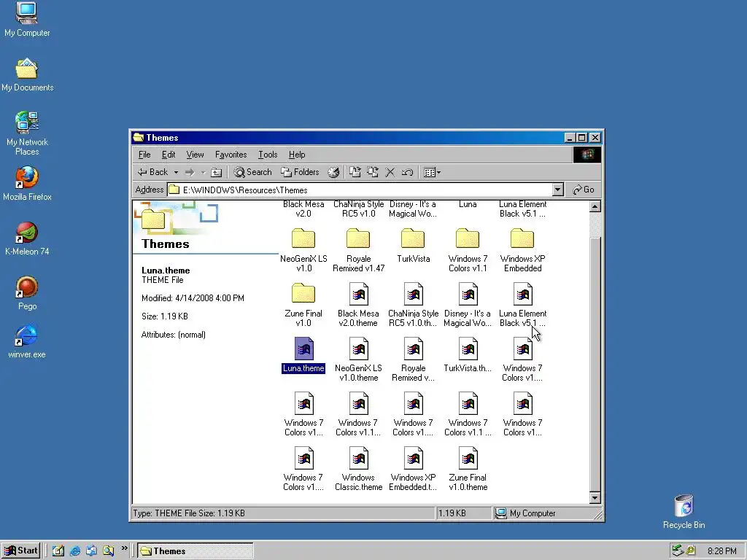Image resolution: width=747 pixels, height=560 pixels.
Task: Expand the Quick Launch overflow chevron
Action: coord(124,548)
